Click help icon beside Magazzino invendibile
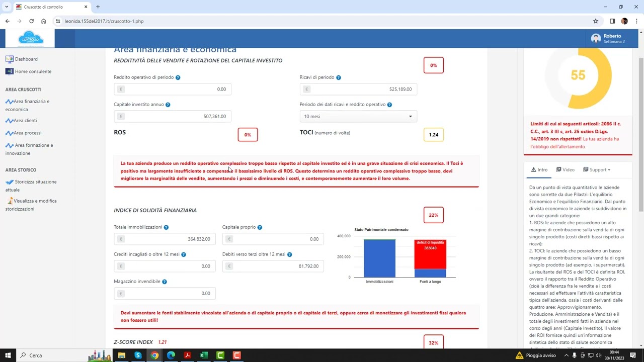 click(165, 282)
